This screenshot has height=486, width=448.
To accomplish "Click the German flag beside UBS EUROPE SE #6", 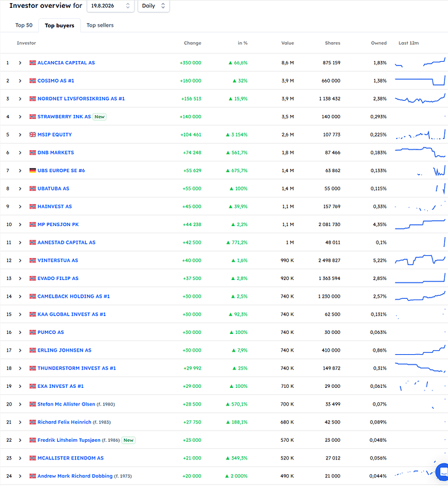I will (x=32, y=170).
